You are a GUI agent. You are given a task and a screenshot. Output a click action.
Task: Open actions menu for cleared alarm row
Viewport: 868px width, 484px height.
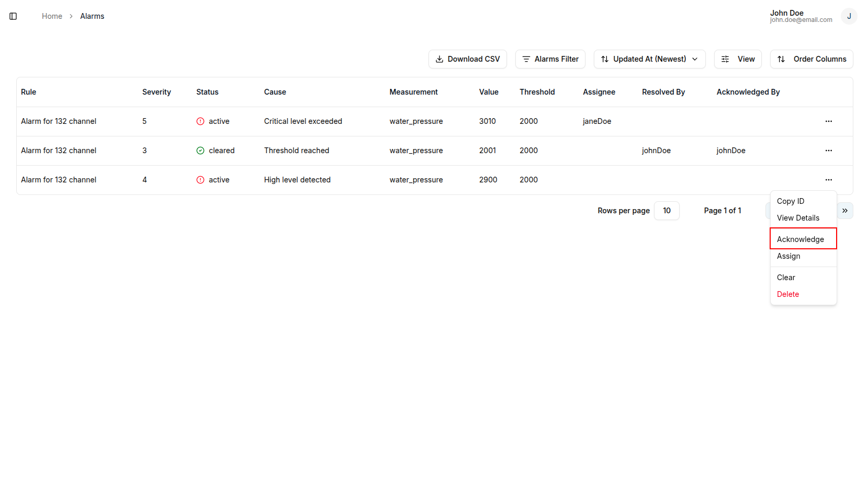(828, 151)
